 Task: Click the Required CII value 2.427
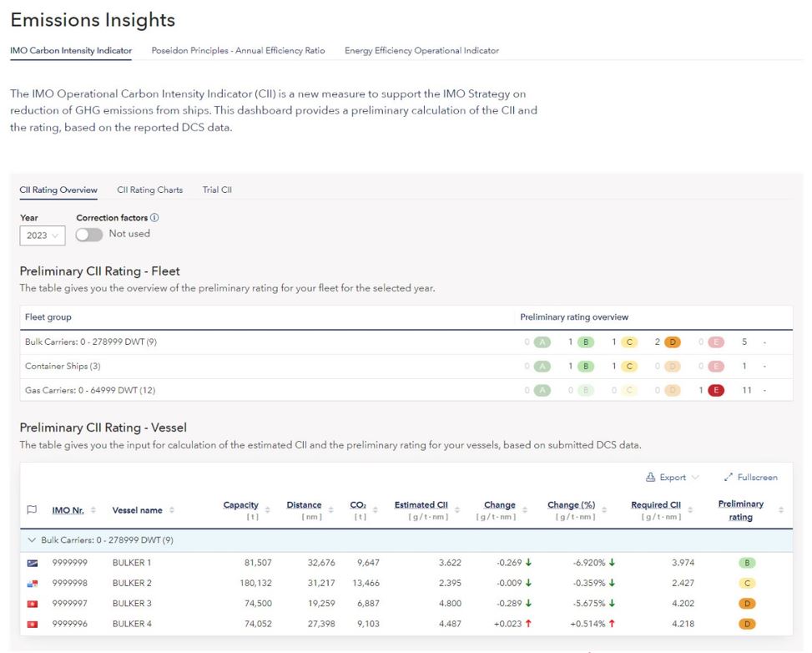(683, 583)
